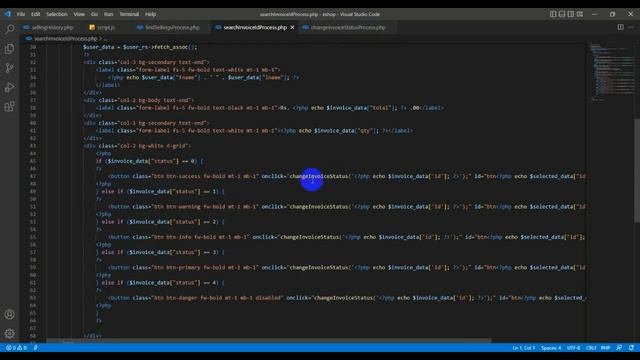The width and height of the screenshot is (640, 360).
Task: Switch to script.js tab
Action: point(106,27)
